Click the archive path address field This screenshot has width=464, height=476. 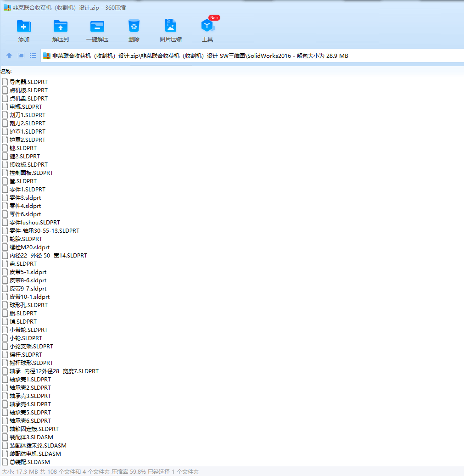[x=252, y=56]
